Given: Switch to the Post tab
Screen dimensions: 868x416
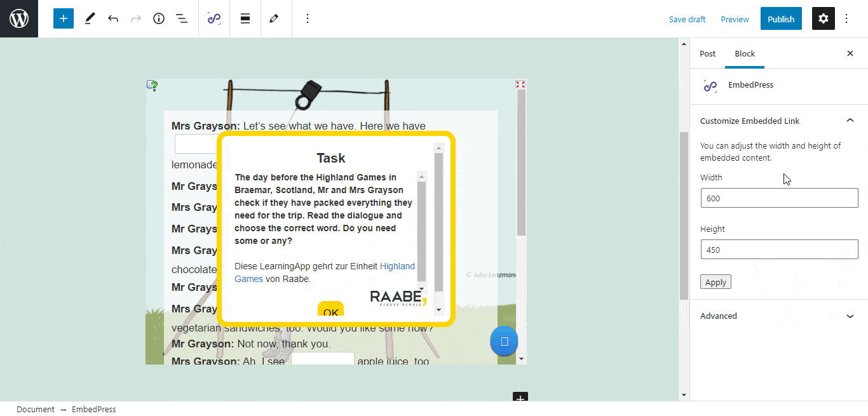Looking at the screenshot, I should pyautogui.click(x=708, y=53).
